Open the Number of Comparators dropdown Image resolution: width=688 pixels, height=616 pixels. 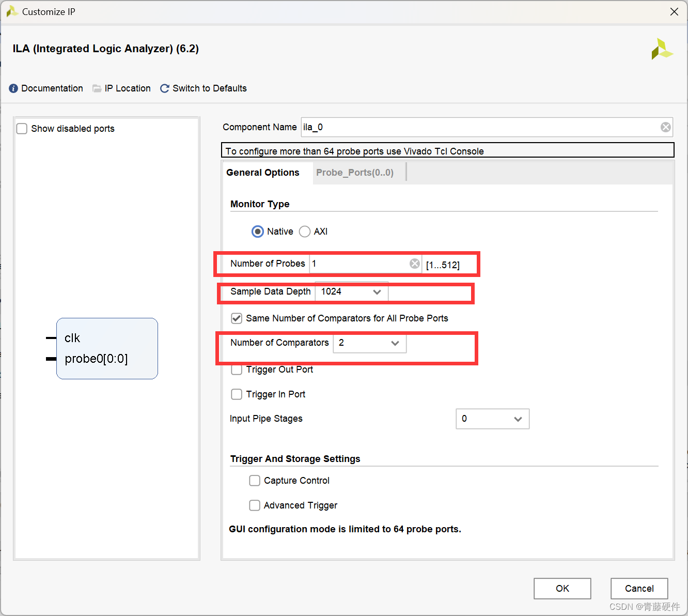(x=369, y=343)
